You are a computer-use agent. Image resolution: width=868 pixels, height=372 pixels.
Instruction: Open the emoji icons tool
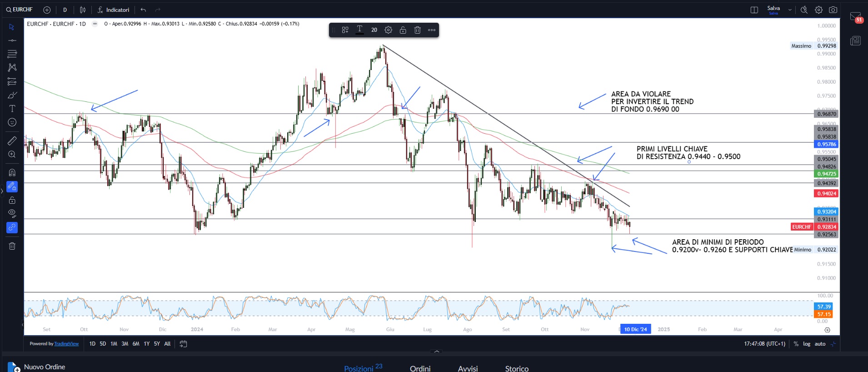tap(12, 122)
